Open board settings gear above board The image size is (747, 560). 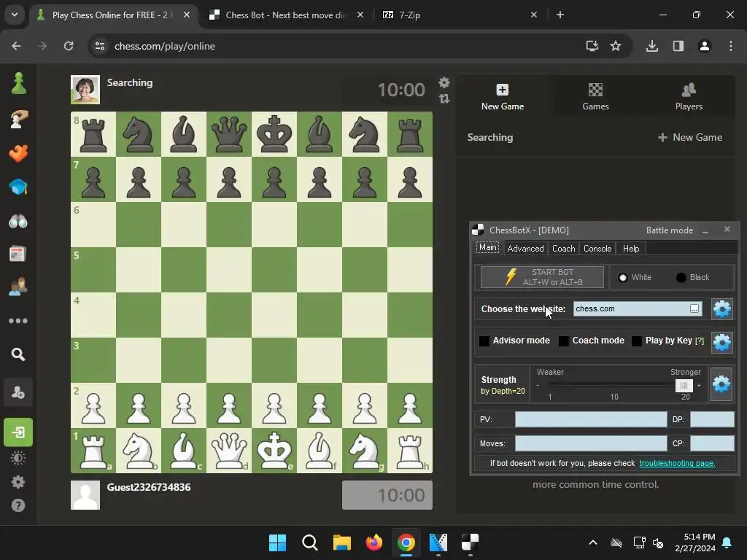click(444, 82)
